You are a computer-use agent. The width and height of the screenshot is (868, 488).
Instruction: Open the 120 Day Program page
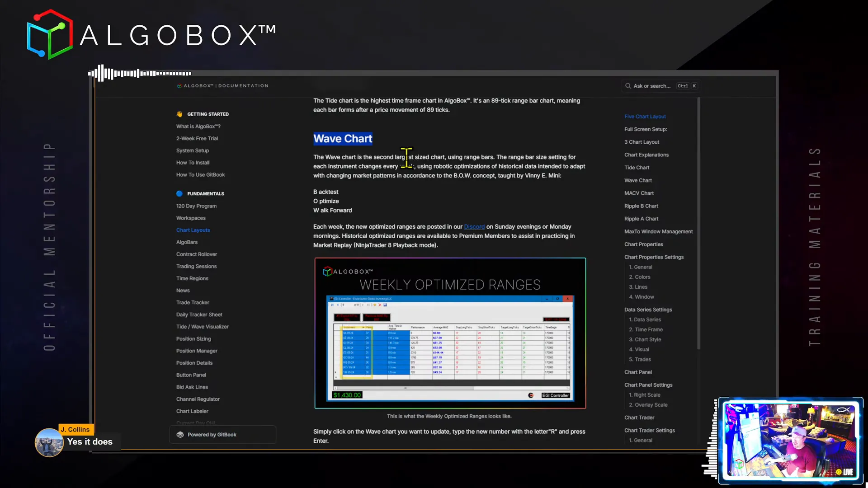(x=197, y=206)
